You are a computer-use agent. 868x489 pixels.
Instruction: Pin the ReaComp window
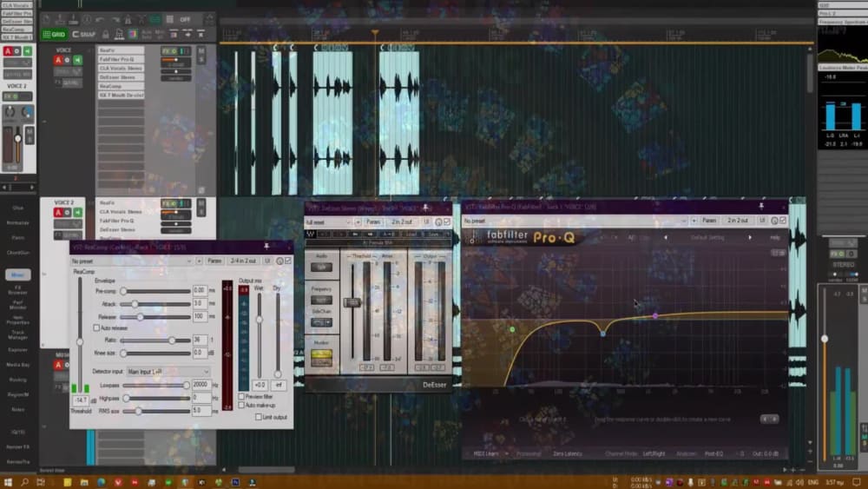coord(266,247)
